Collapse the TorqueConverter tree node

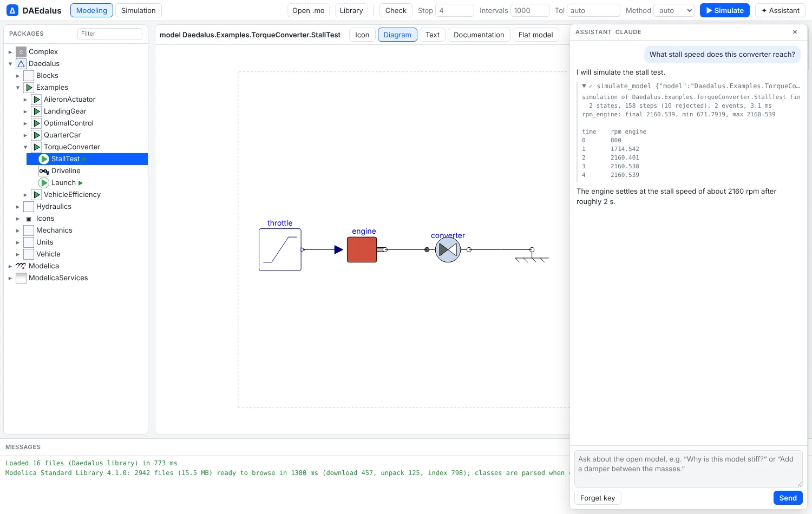pyautogui.click(x=25, y=147)
